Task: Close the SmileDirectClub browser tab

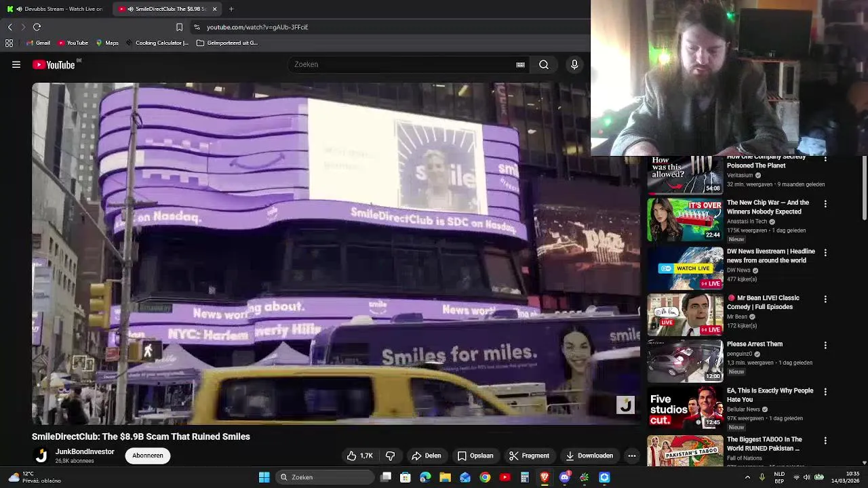Action: point(215,9)
